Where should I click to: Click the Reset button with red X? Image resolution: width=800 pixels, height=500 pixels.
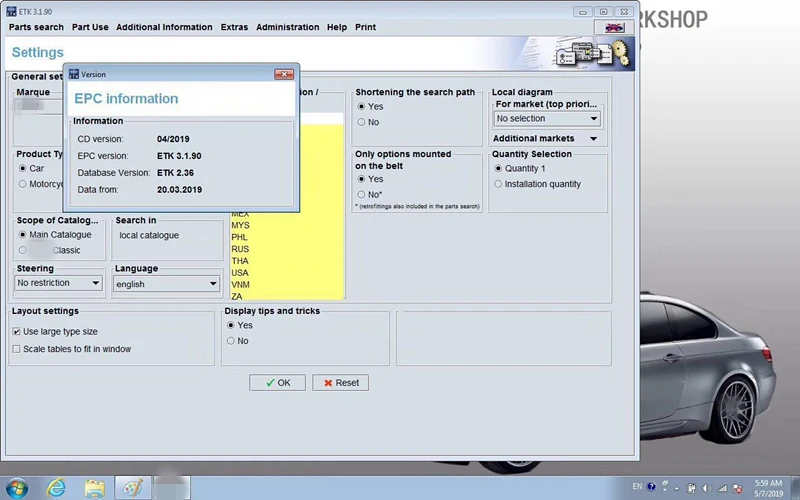[340, 383]
